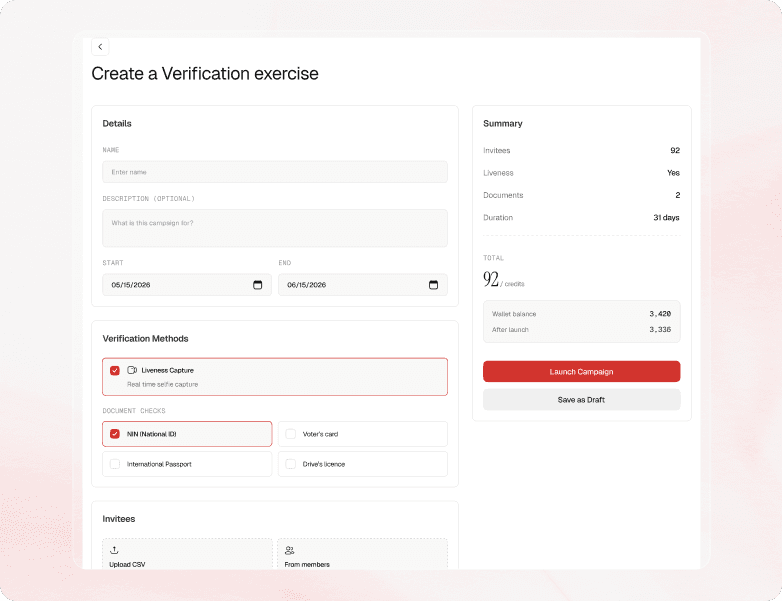Screen dimensions: 782x601
Task: Check the International Passport checkbox
Action: pos(115,464)
